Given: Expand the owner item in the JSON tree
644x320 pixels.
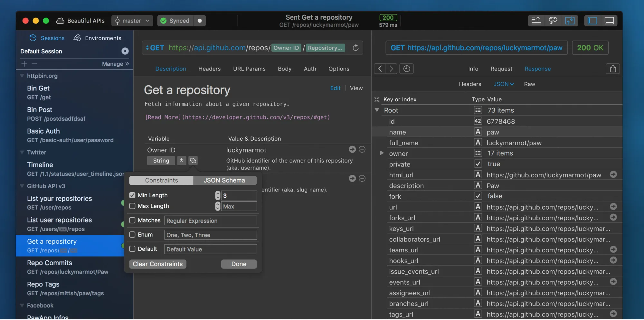Looking at the screenshot, I should click(382, 153).
